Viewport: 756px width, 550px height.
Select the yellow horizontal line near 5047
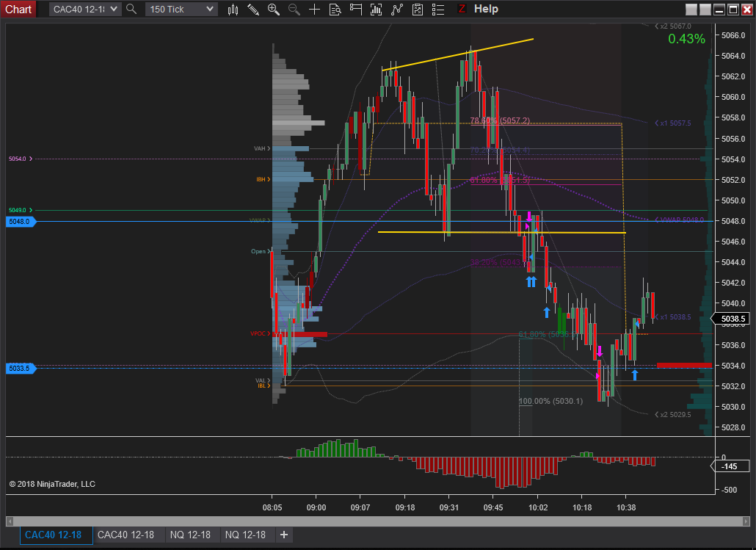tap(501, 233)
